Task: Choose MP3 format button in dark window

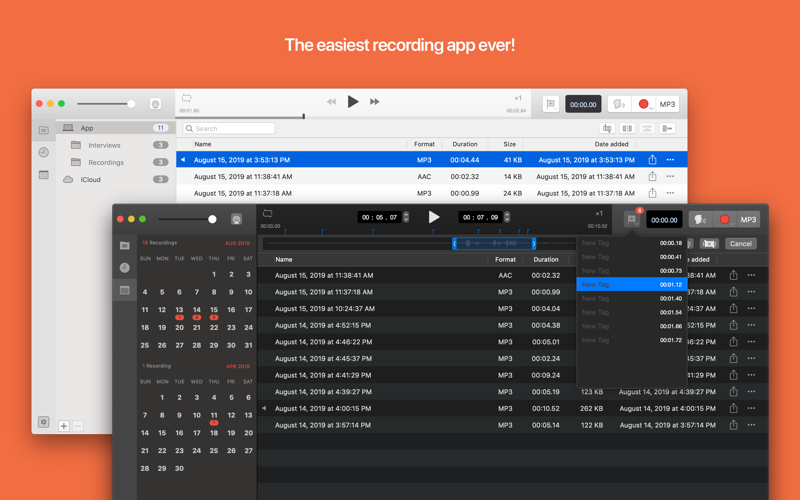Action: pyautogui.click(x=748, y=220)
